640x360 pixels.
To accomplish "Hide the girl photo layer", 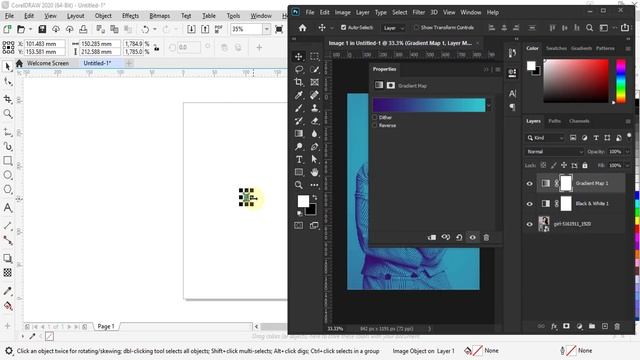I will click(529, 224).
